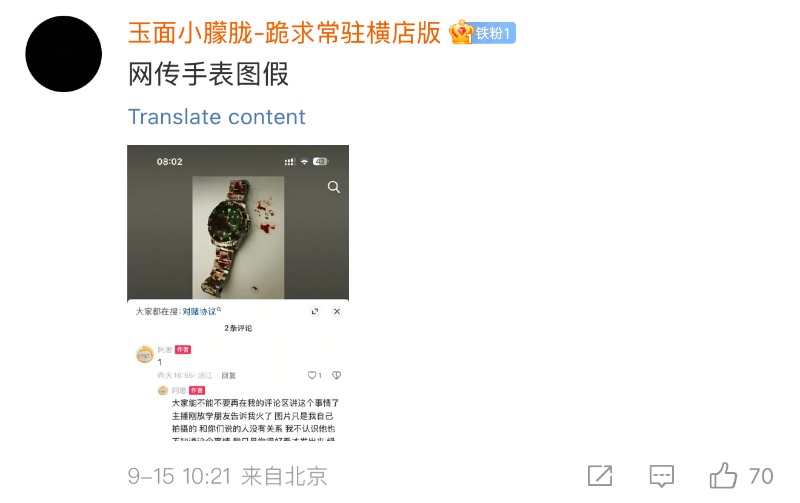Viewport: 800px width, 503px height.
Task: Open the first commenter's avatar
Action: [x=145, y=354]
